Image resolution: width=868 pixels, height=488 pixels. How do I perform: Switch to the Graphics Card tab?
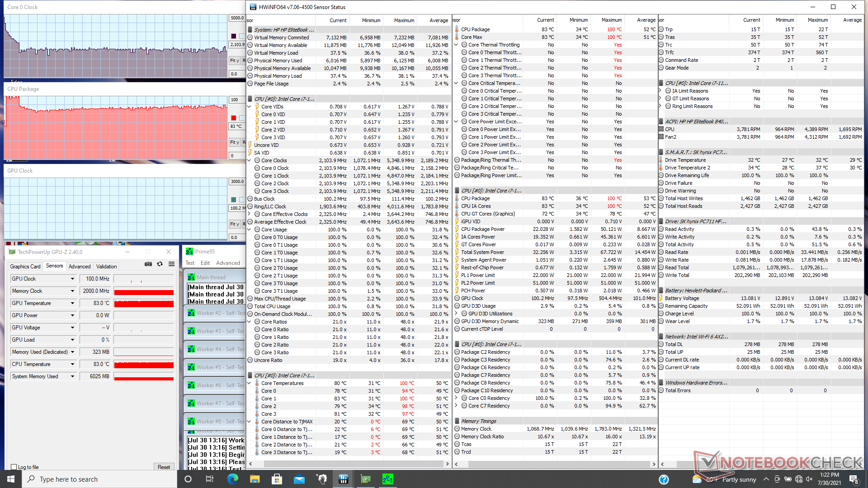click(25, 267)
